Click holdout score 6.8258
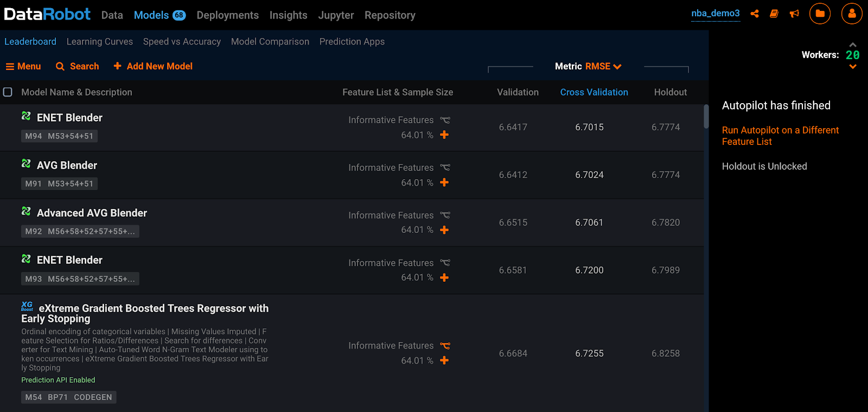Screen dimensions: 868x412 666,353
